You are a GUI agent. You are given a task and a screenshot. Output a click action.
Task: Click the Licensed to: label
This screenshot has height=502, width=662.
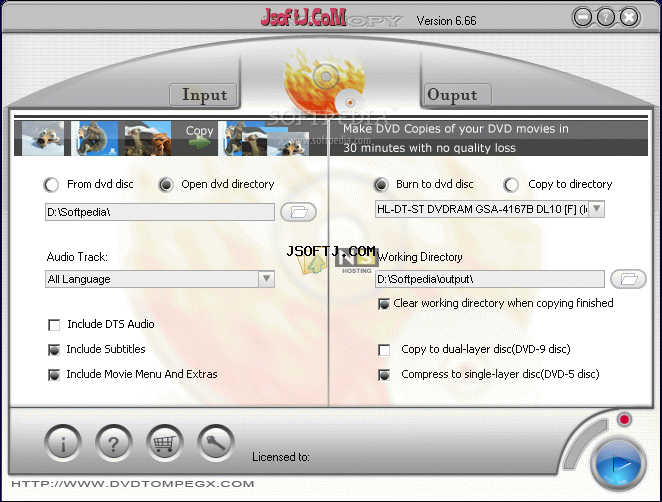pyautogui.click(x=281, y=457)
